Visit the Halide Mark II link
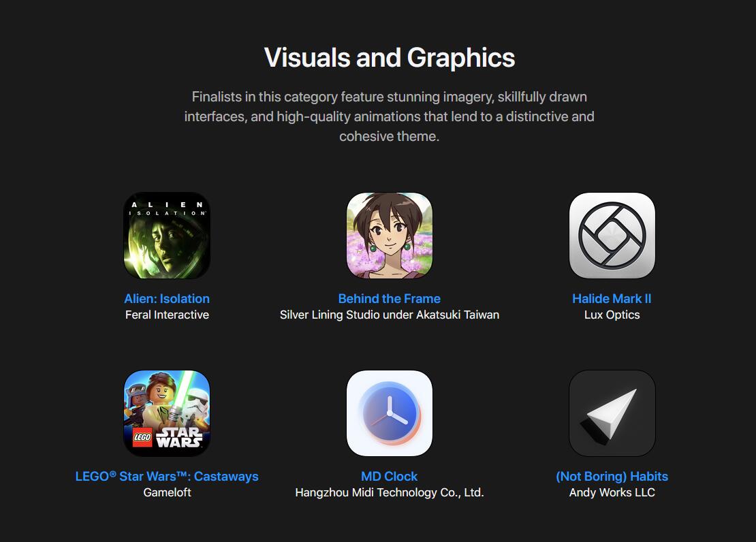 (x=612, y=298)
